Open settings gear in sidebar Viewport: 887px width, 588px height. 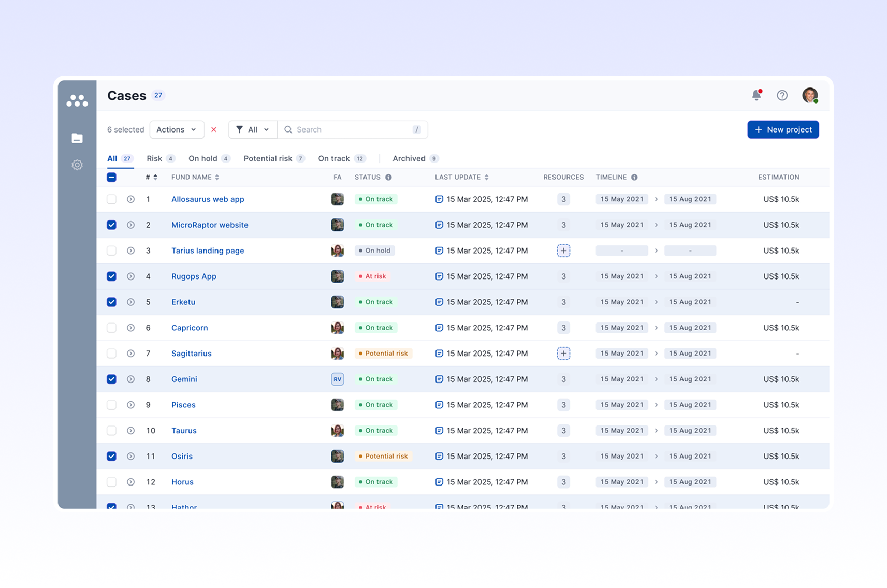77,165
